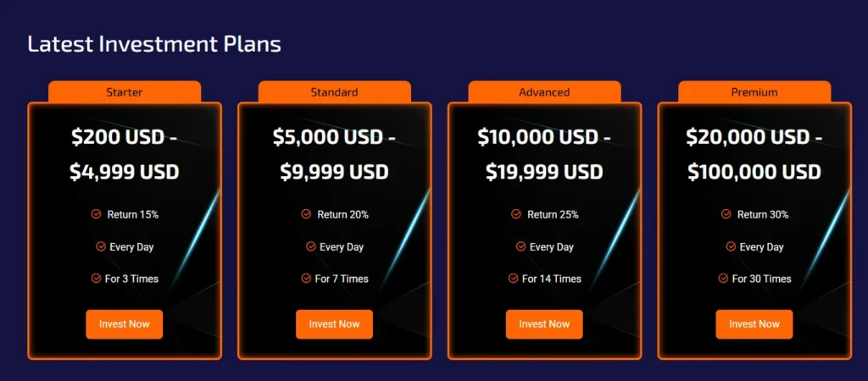Click the checkmark icon beside For 7 Times
The width and height of the screenshot is (868, 381).
(x=306, y=279)
